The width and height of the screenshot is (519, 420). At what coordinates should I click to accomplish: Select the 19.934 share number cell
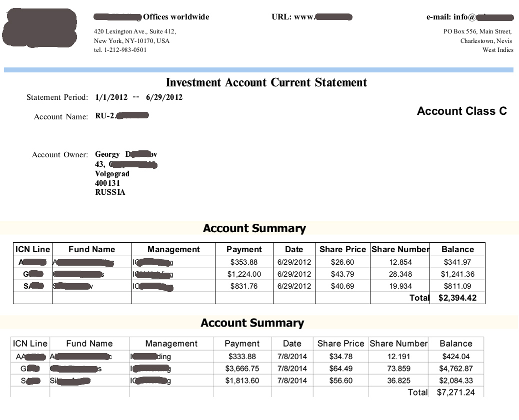pyautogui.click(x=400, y=286)
